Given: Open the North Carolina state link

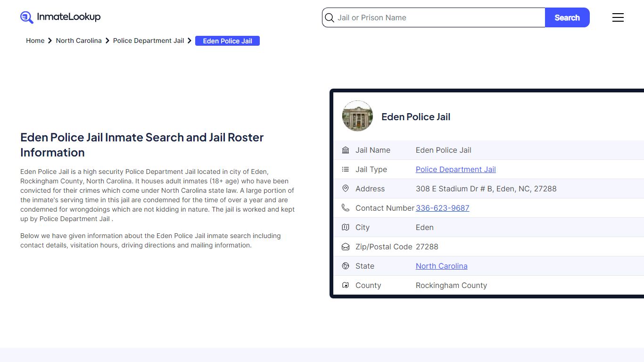Looking at the screenshot, I should tap(441, 266).
